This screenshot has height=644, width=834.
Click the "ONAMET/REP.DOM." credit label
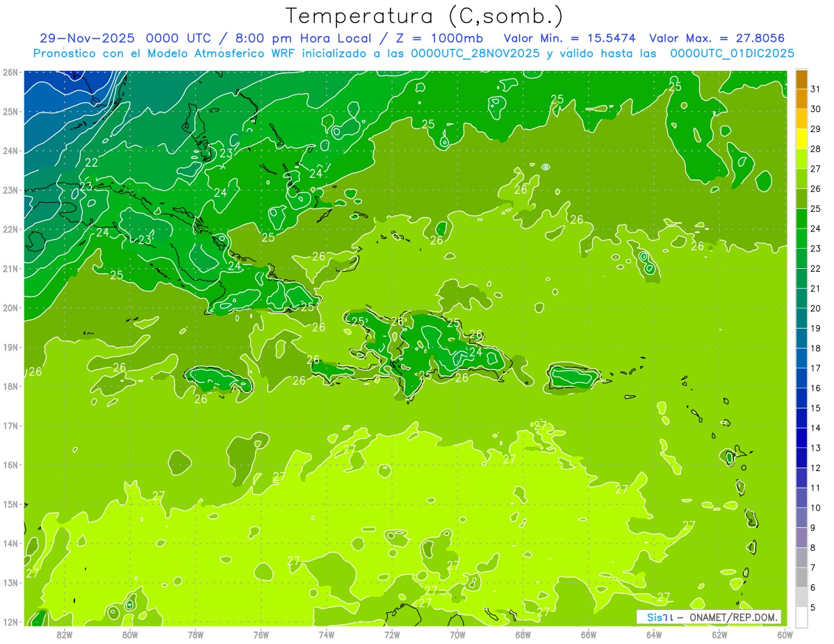(x=734, y=617)
